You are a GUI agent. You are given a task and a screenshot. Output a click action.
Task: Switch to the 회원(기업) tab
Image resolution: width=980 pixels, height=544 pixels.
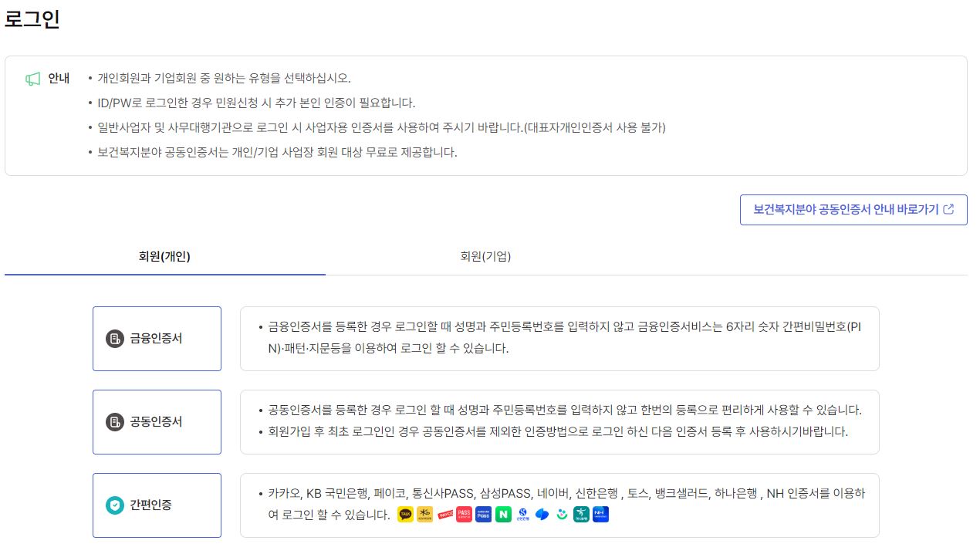(x=484, y=257)
